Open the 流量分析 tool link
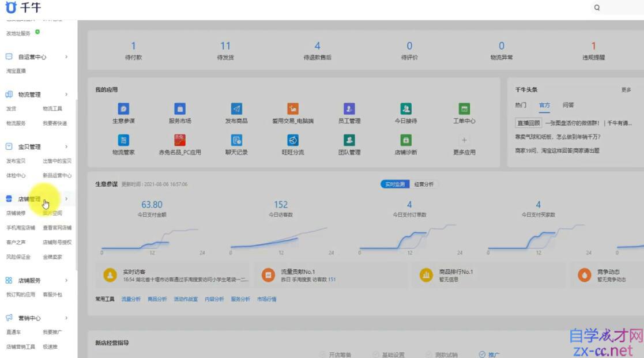The width and height of the screenshot is (644, 358). [x=130, y=299]
